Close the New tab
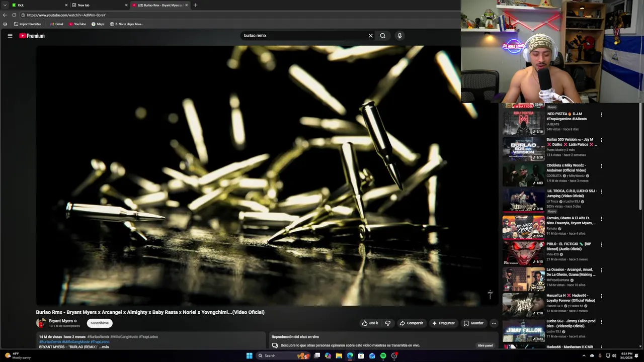 click(126, 5)
